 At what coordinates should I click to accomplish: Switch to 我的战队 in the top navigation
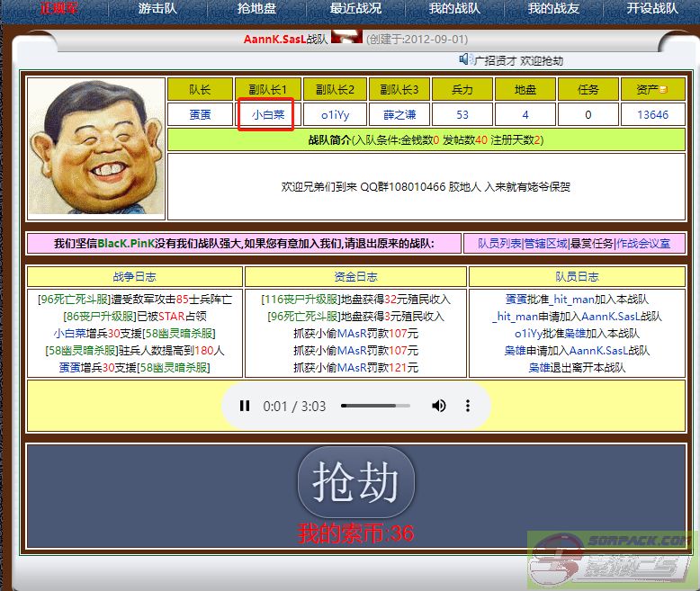tap(454, 8)
